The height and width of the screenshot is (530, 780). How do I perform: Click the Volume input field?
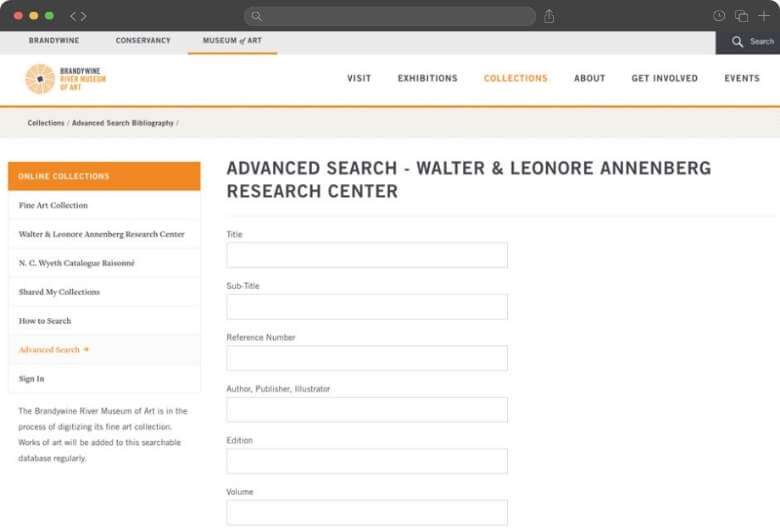367,513
